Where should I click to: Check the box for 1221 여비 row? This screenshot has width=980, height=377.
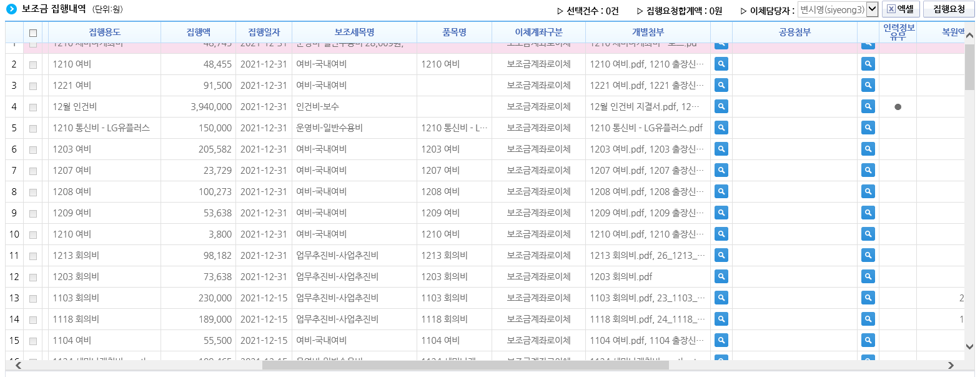pyautogui.click(x=33, y=86)
